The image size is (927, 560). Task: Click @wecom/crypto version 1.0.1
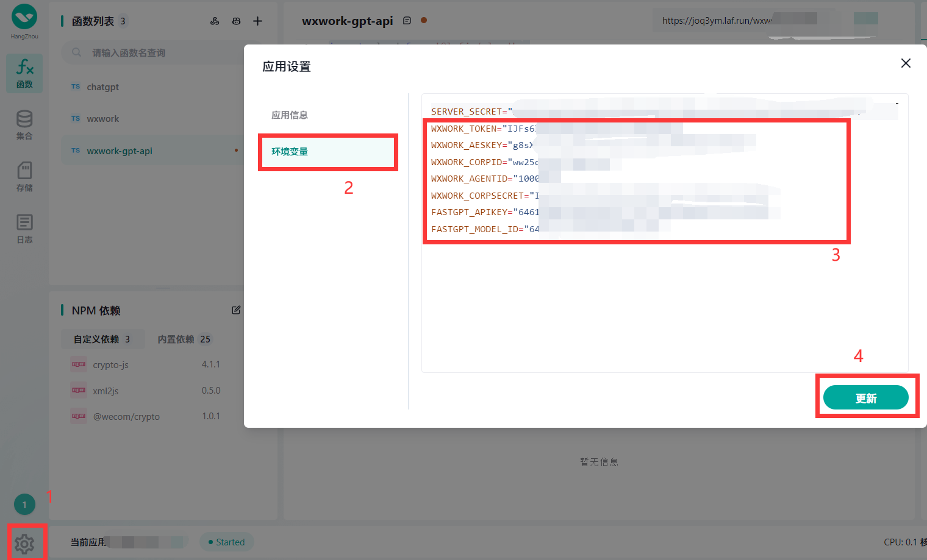click(211, 416)
